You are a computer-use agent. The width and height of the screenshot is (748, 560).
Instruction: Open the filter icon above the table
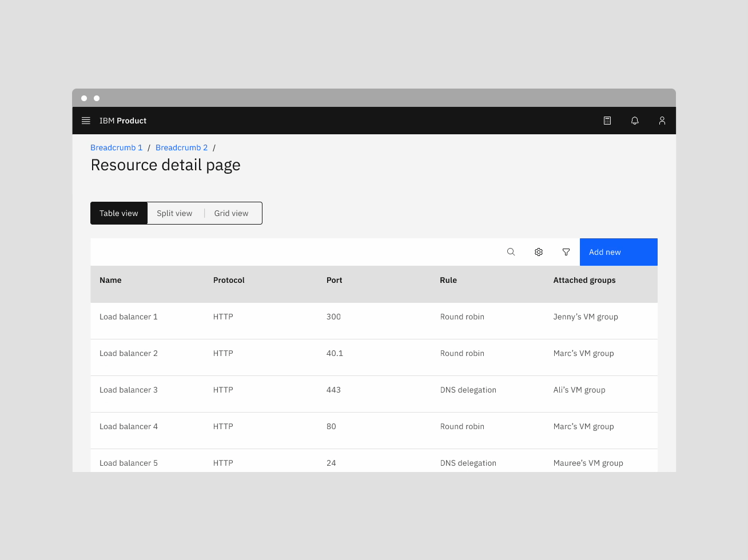pos(566,251)
